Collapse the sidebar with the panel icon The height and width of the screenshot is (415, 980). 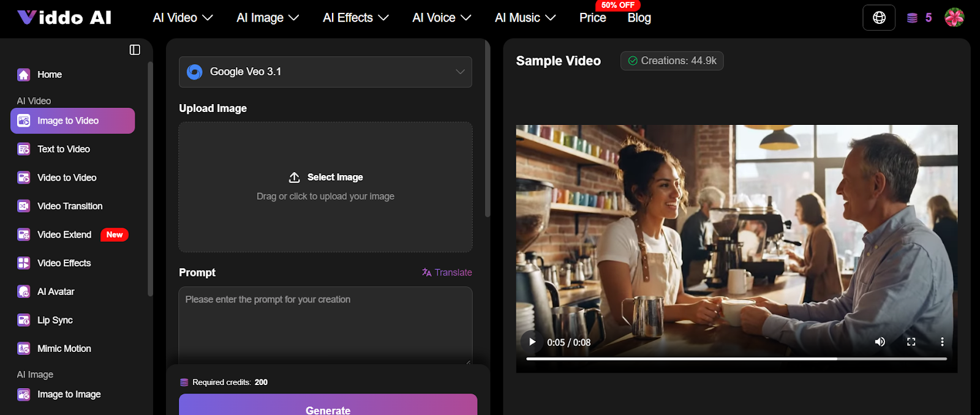[135, 50]
